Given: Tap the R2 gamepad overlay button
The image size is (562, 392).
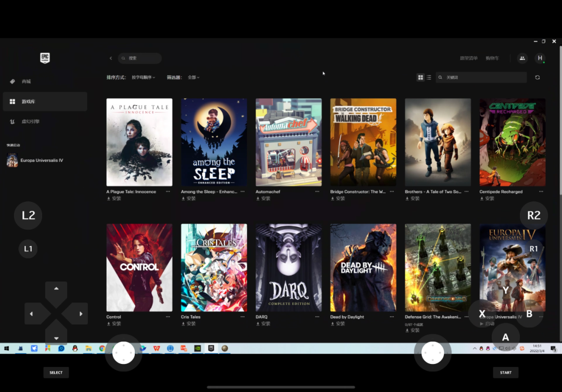Looking at the screenshot, I should [x=534, y=215].
